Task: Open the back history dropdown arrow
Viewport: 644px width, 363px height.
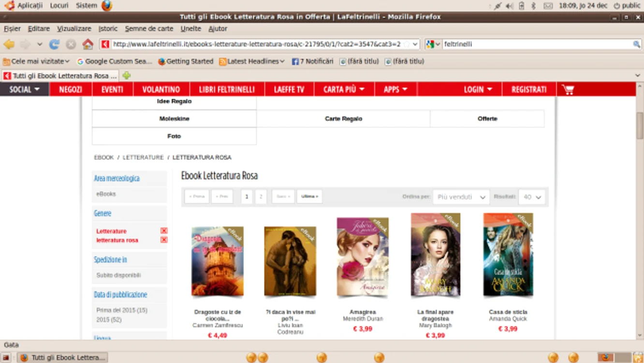Action: (40, 44)
